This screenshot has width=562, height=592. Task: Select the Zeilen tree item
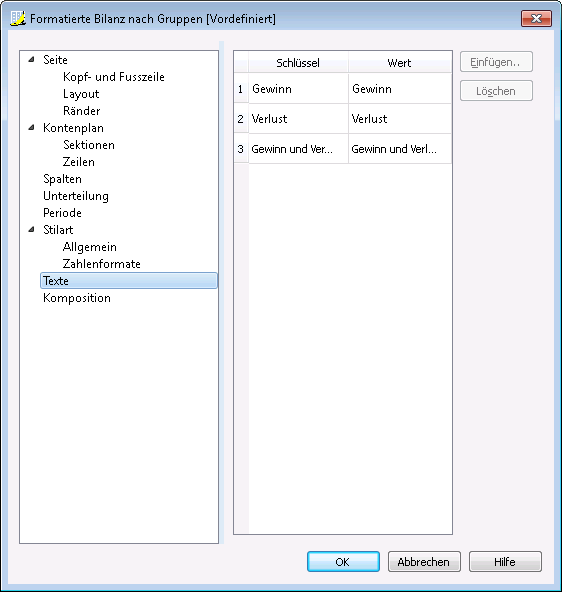pos(79,162)
